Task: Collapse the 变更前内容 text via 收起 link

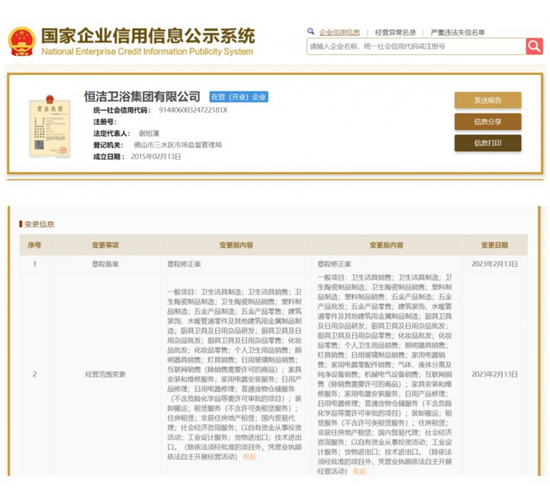Action: tap(249, 457)
